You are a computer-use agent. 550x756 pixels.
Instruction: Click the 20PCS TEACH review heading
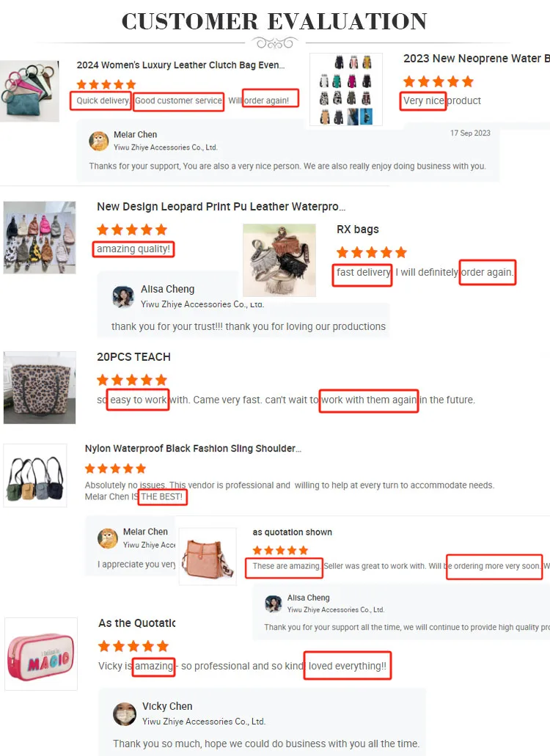(133, 357)
